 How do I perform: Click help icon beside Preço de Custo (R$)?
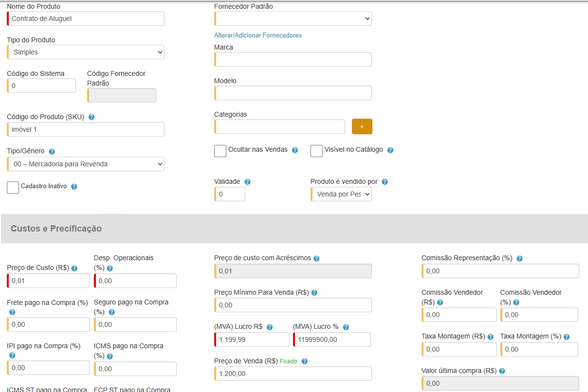click(x=74, y=268)
